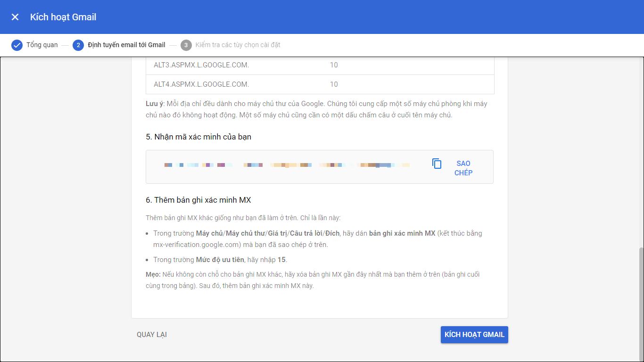Viewport: 644px width, 362px height.
Task: Close the Kích hoạt Gmail dialog with X
Action: click(x=15, y=17)
